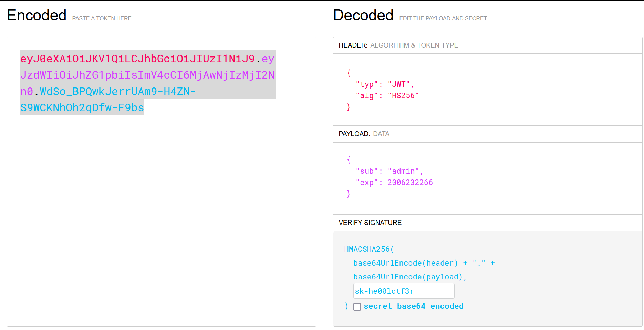Click the base64UrlEncode(header) line
The height and width of the screenshot is (330, 644).
coord(424,263)
